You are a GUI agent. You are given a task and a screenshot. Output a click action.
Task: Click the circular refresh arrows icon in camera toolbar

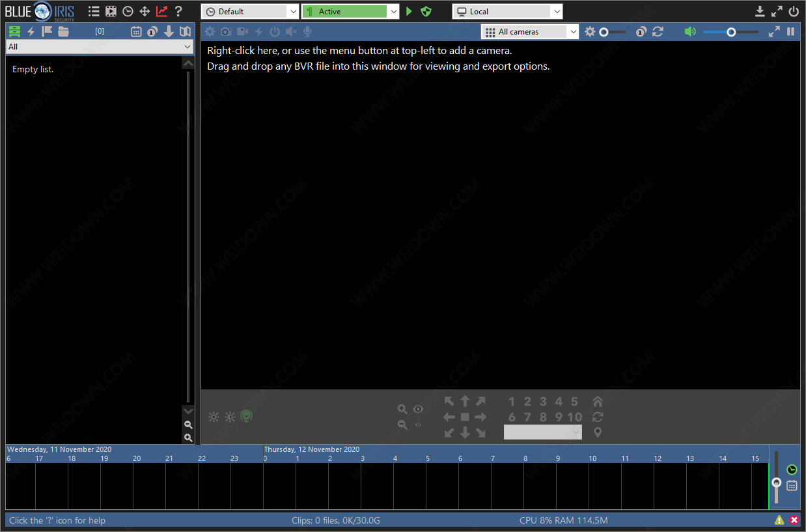(658, 31)
